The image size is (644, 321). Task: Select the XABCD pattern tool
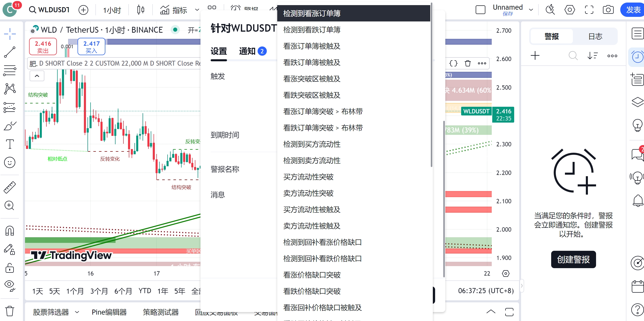pyautogui.click(x=10, y=89)
